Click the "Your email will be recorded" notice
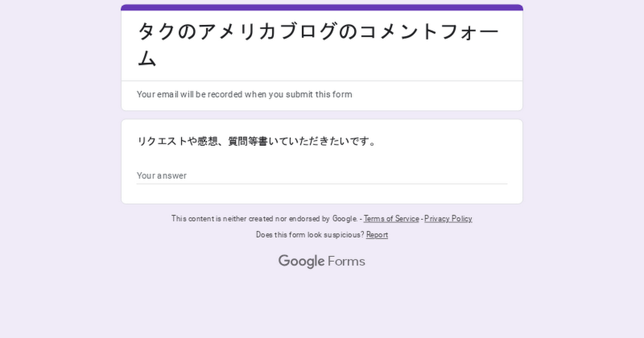 point(244,94)
